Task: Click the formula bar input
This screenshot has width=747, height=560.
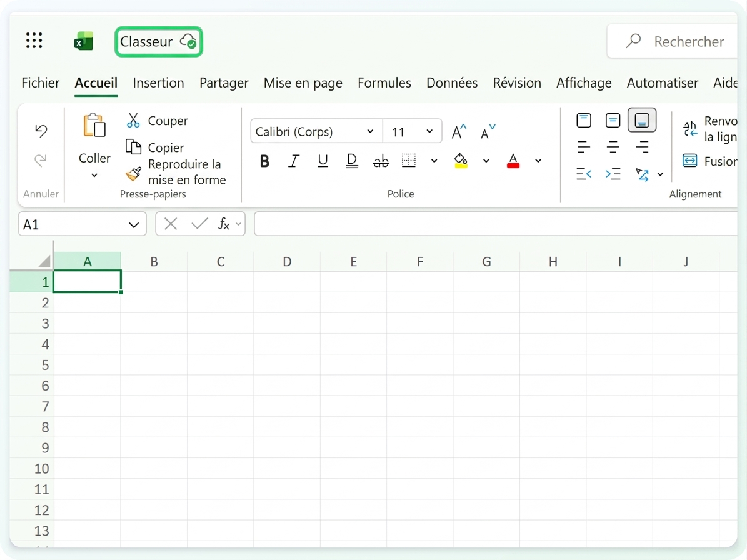Action: click(x=496, y=224)
